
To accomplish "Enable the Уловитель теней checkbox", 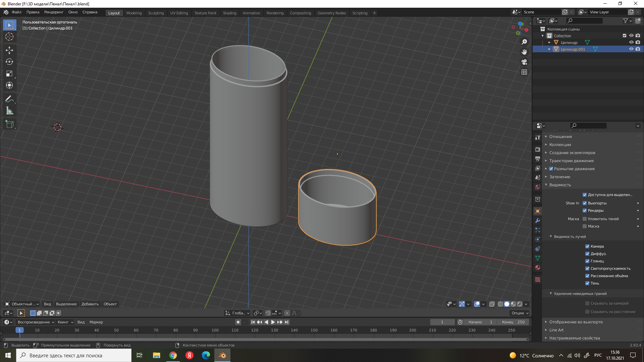I will point(585,219).
